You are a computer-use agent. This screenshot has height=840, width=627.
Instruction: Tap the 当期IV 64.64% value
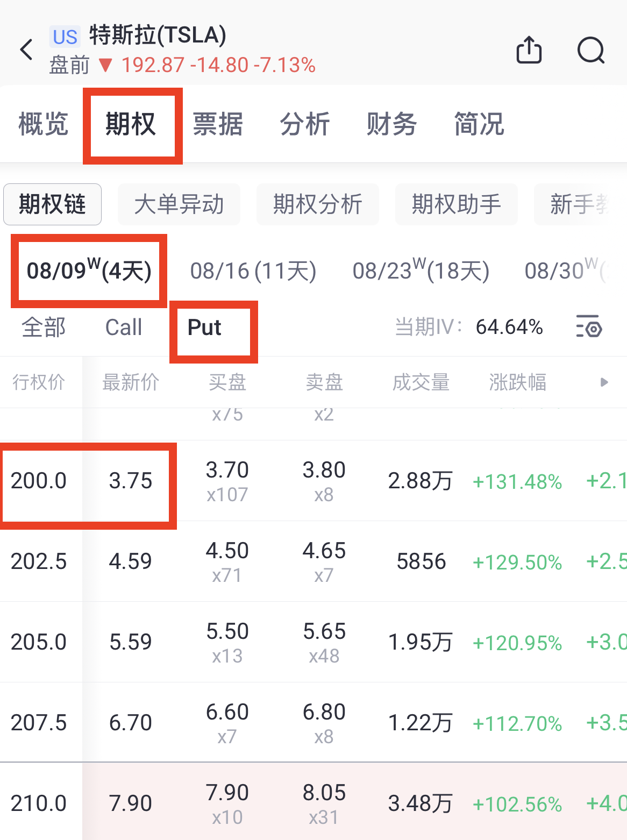[509, 327]
